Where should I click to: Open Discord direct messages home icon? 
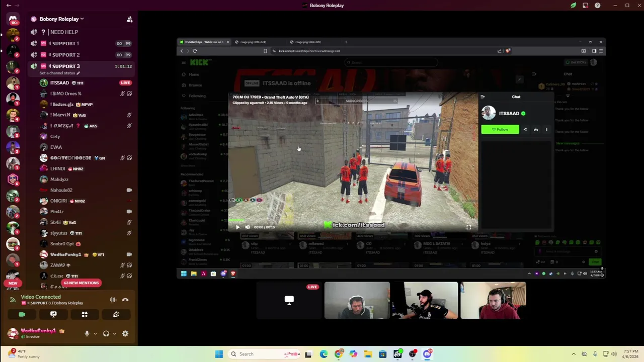coord(13,19)
